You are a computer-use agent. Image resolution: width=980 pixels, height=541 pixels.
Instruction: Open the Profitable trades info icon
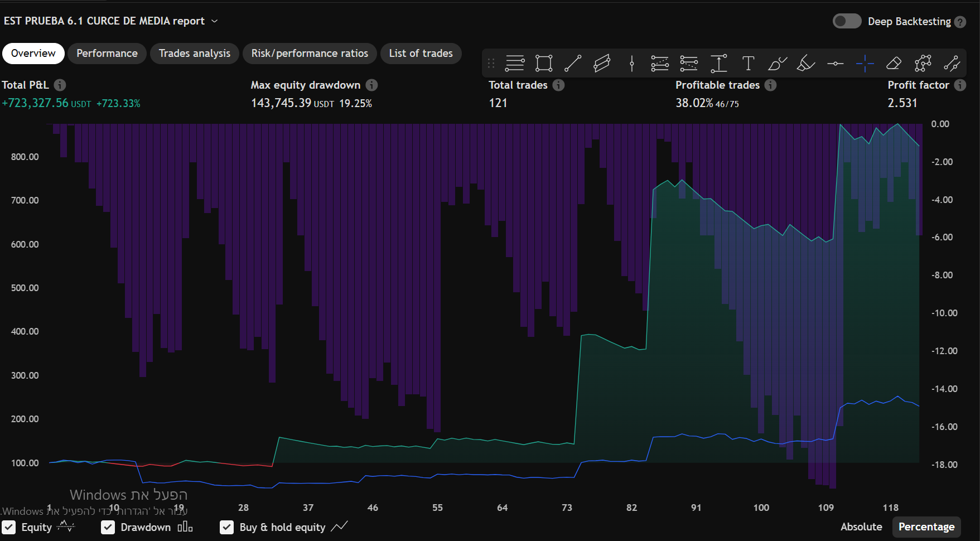(770, 85)
